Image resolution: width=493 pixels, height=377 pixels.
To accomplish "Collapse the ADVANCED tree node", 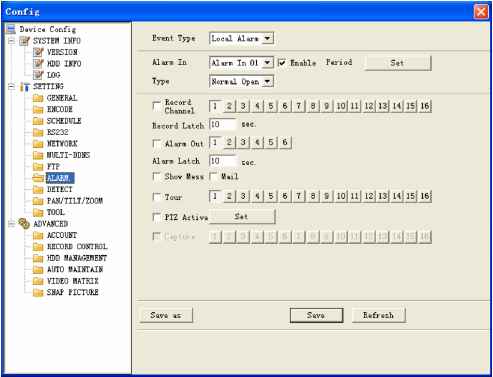I will pyautogui.click(x=12, y=224).
